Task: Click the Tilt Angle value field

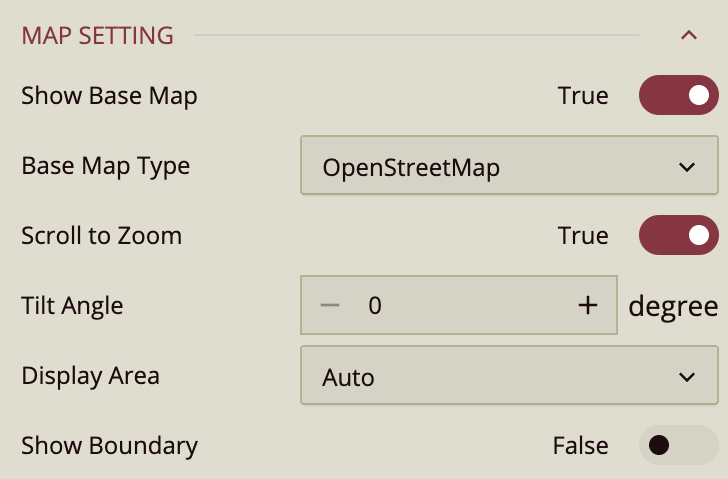Action: pyautogui.click(x=460, y=306)
